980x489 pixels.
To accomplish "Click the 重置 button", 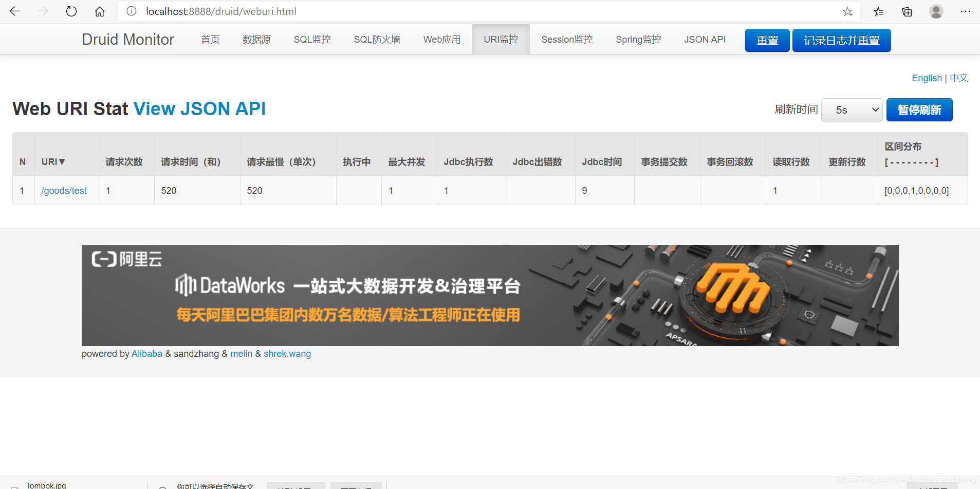I will (x=767, y=40).
